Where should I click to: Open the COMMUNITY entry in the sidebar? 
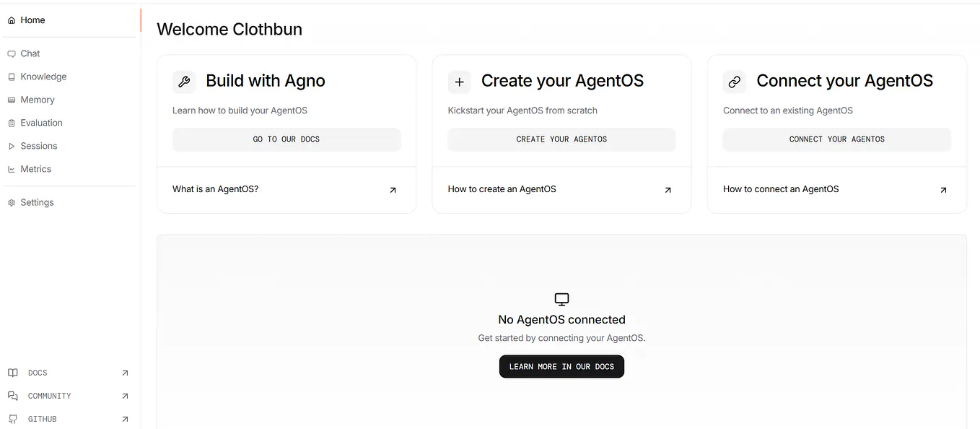tap(48, 396)
